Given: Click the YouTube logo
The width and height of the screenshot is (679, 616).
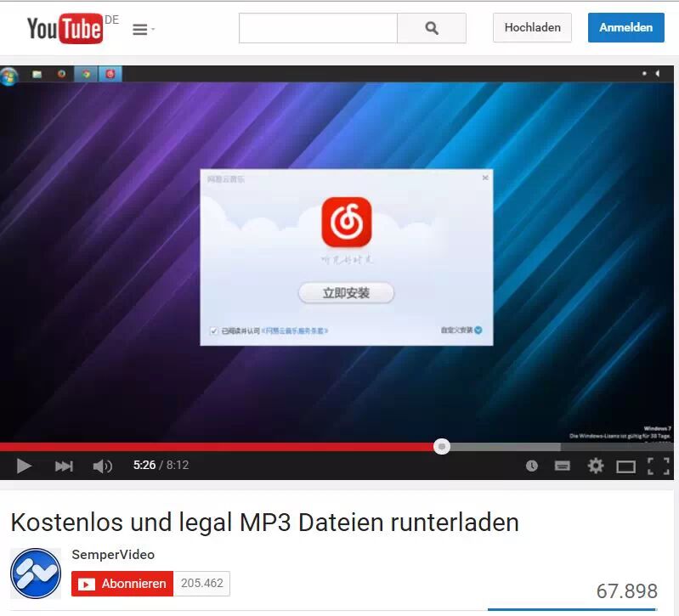Looking at the screenshot, I should 65,29.
